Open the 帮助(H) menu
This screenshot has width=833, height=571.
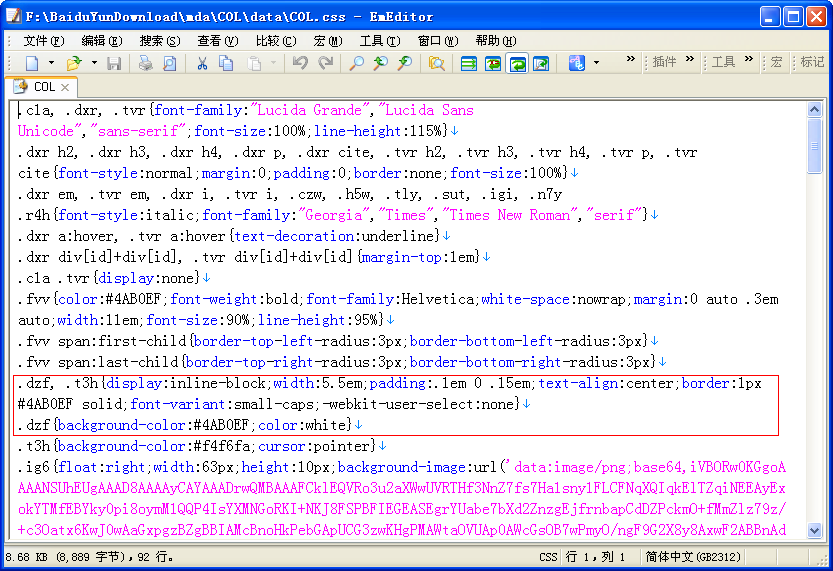(x=496, y=41)
